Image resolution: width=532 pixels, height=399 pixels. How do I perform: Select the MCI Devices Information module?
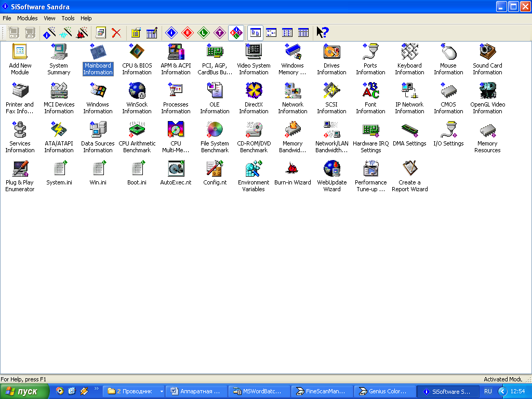click(59, 98)
